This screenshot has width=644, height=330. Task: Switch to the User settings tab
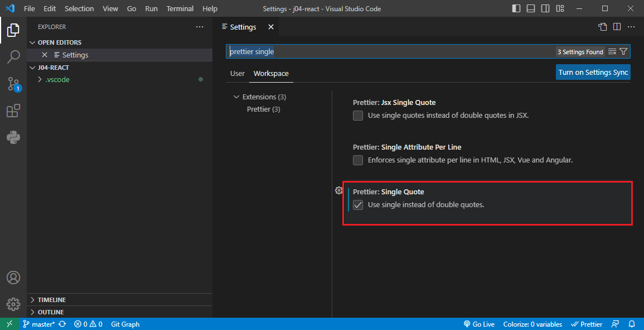(238, 73)
